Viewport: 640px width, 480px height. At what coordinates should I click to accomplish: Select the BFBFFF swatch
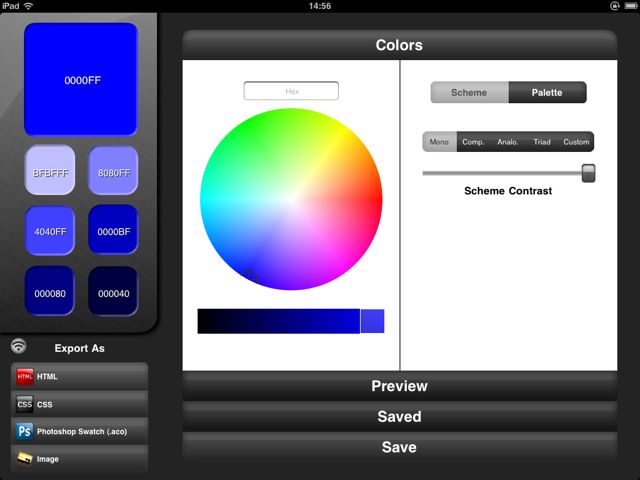(50, 170)
